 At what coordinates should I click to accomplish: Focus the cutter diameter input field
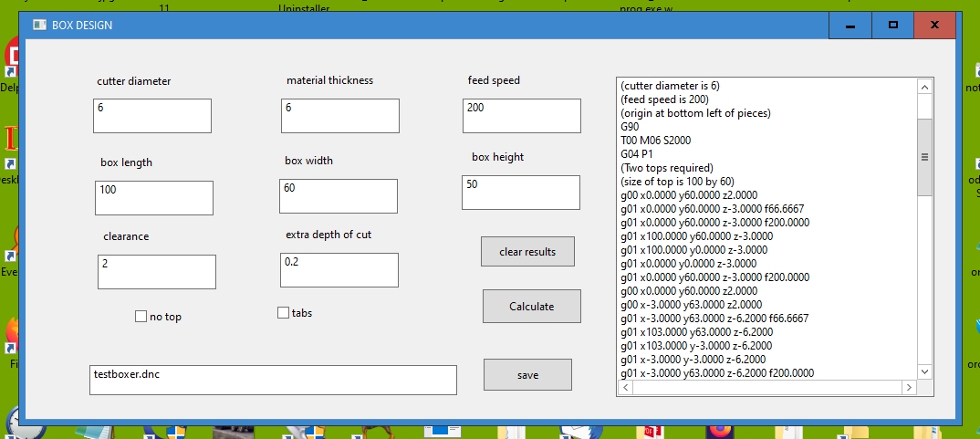[152, 116]
